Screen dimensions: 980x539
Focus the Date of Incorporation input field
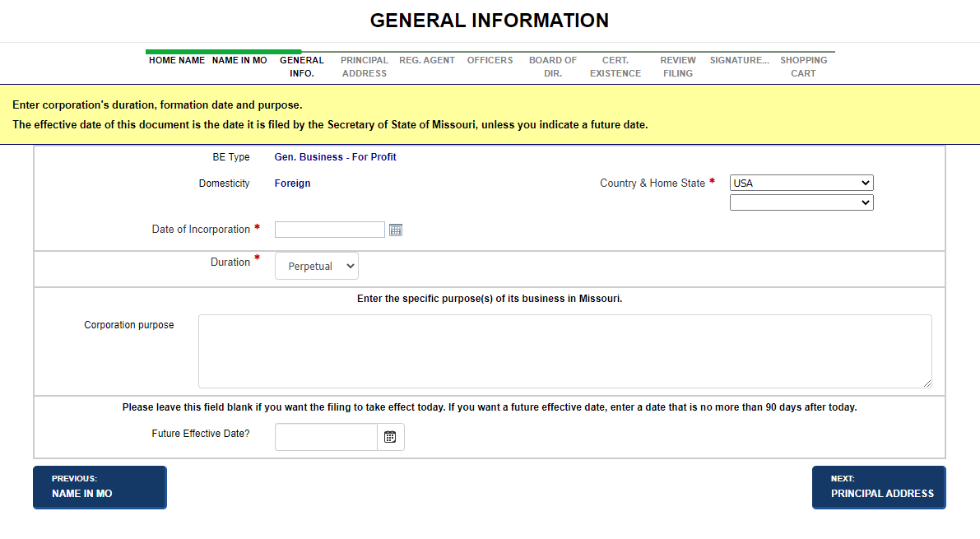(329, 230)
